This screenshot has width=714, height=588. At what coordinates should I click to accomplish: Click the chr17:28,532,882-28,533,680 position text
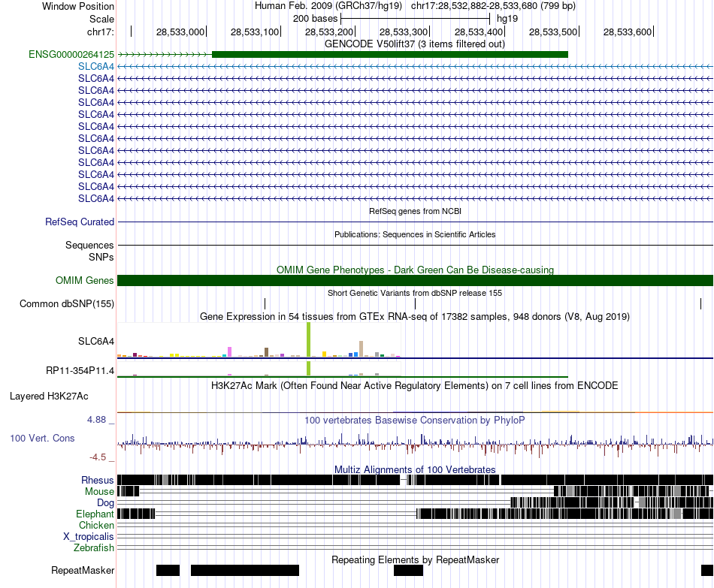coord(493,6)
